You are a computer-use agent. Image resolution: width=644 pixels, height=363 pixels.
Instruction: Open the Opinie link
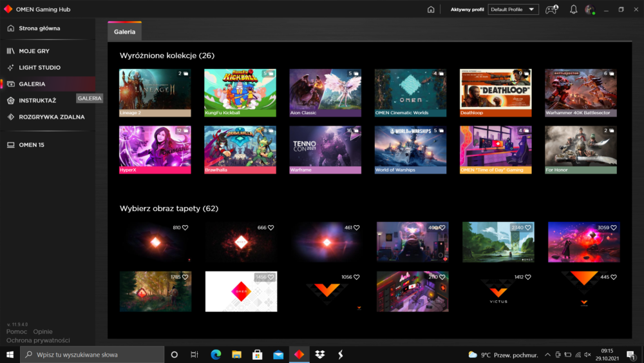[x=43, y=331]
